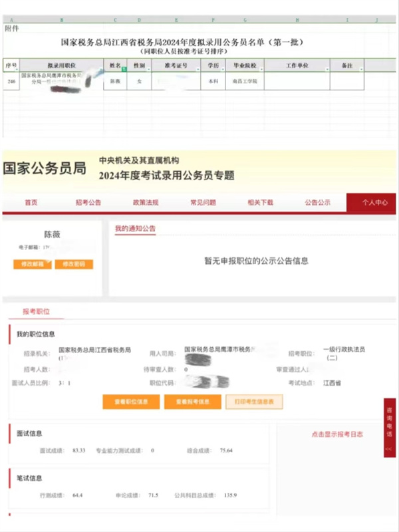The width and height of the screenshot is (399, 532).
Task: Click the 查看报考信息 button
Action: (193, 402)
